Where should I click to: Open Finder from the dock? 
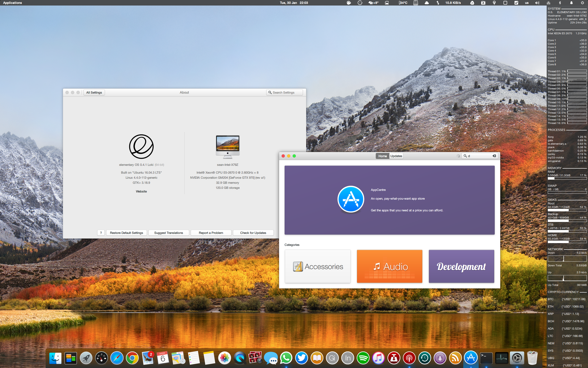tap(55, 358)
